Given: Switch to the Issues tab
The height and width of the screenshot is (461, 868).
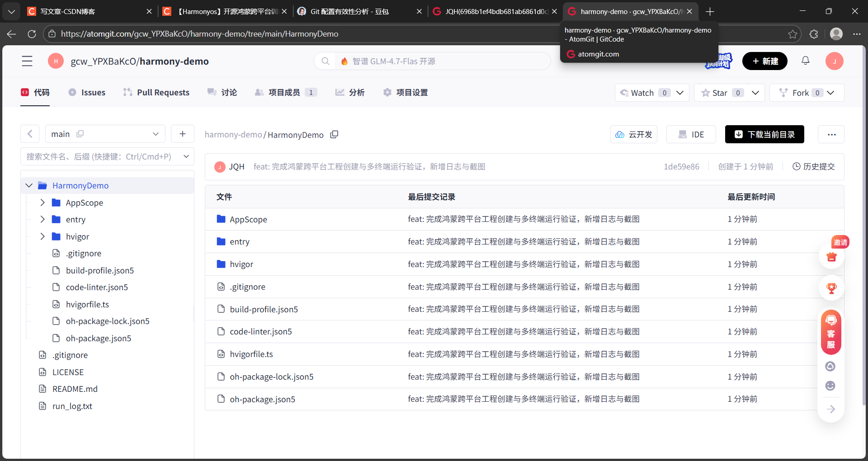Looking at the screenshot, I should [x=87, y=92].
